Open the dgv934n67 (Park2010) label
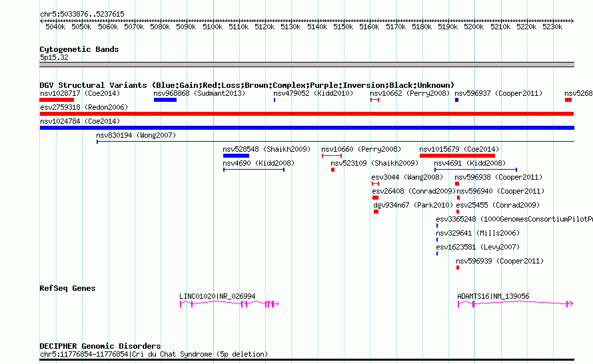This screenshot has height=364, width=593. click(x=413, y=205)
